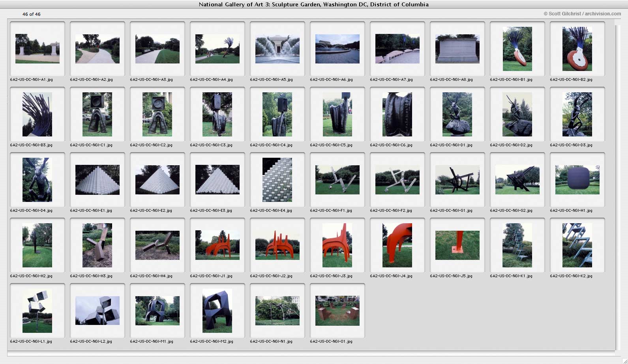This screenshot has width=628, height=364.
Task: Select thumbnail 6A2-US-DC-NGI-E3.jpg
Action: click(x=217, y=180)
